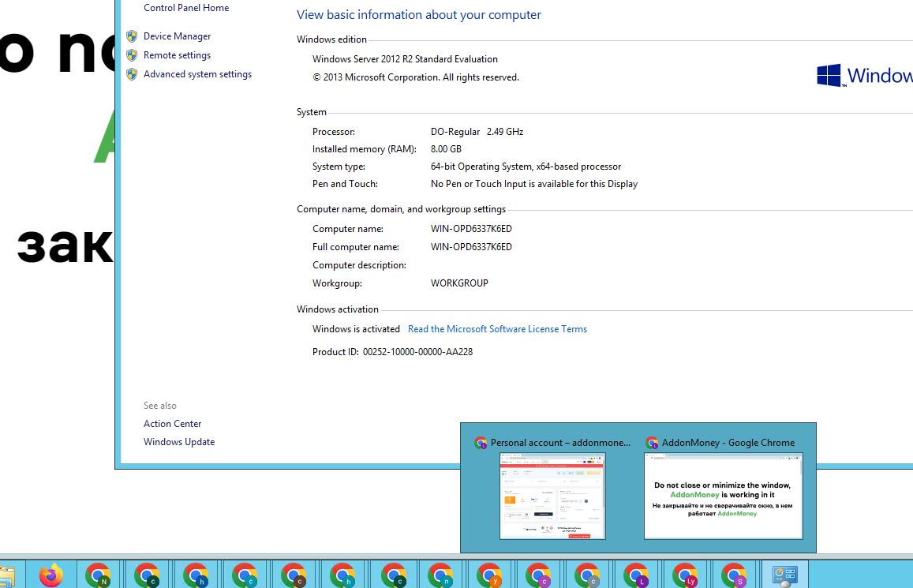Open Control Panel Home
The image size is (913, 588).
click(186, 8)
